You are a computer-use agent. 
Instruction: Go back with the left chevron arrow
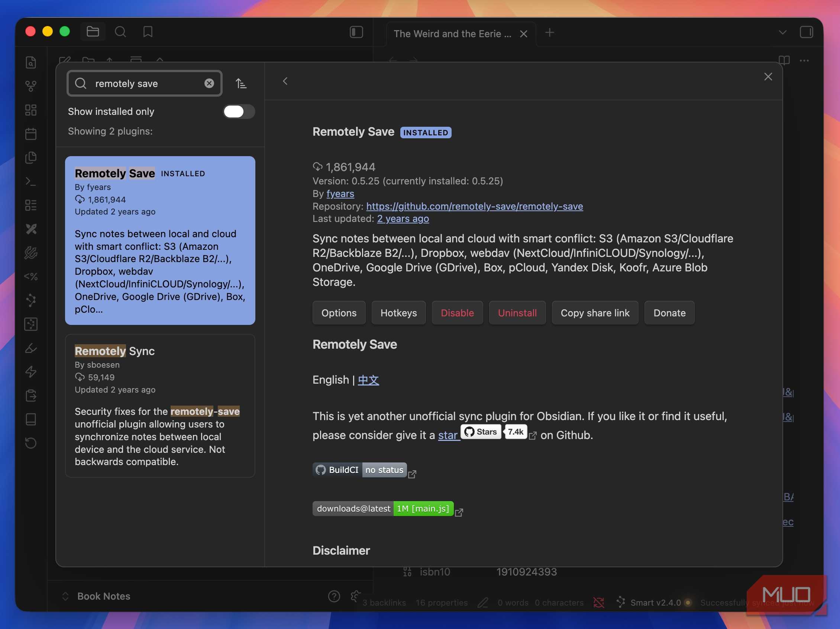pos(285,81)
